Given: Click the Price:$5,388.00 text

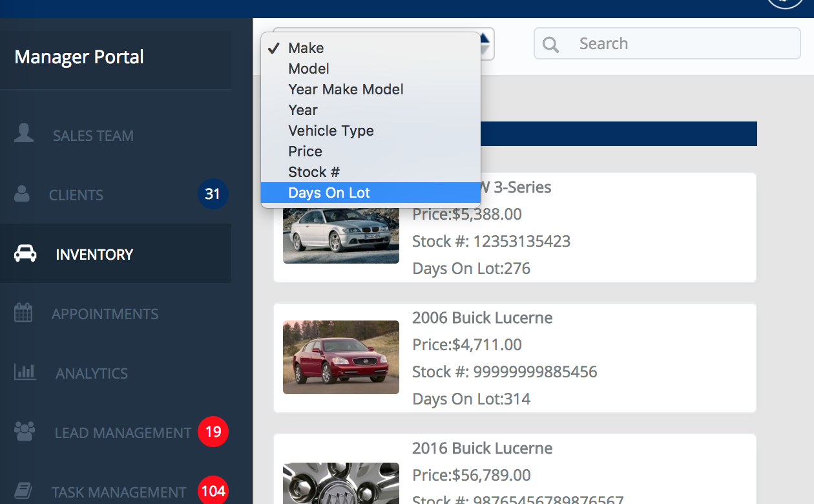Looking at the screenshot, I should [x=467, y=215].
